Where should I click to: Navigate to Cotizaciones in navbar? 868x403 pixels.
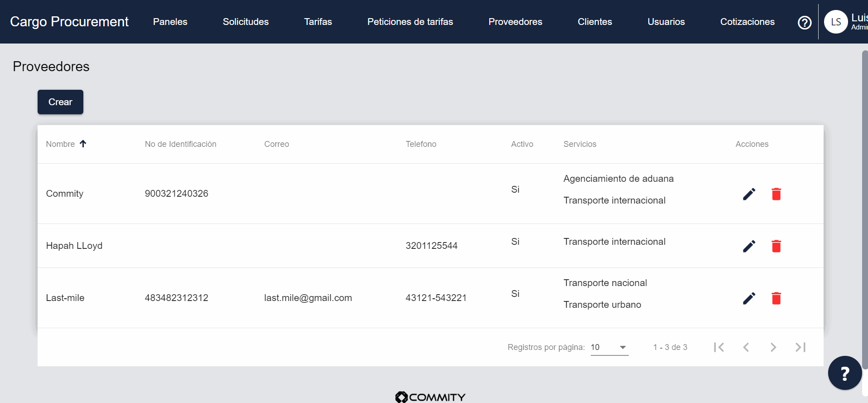(747, 22)
